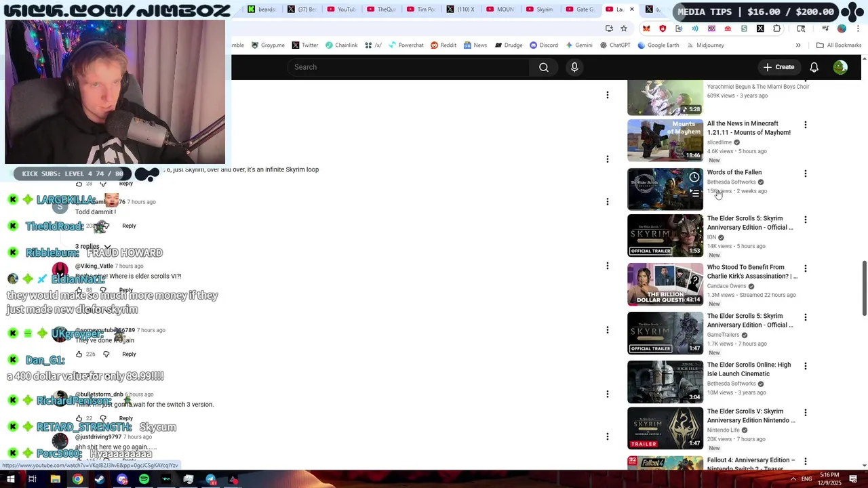Screen dimensions: 868x488
Task: Open the taskbar clock showing 5:16 PM
Action: [830, 479]
